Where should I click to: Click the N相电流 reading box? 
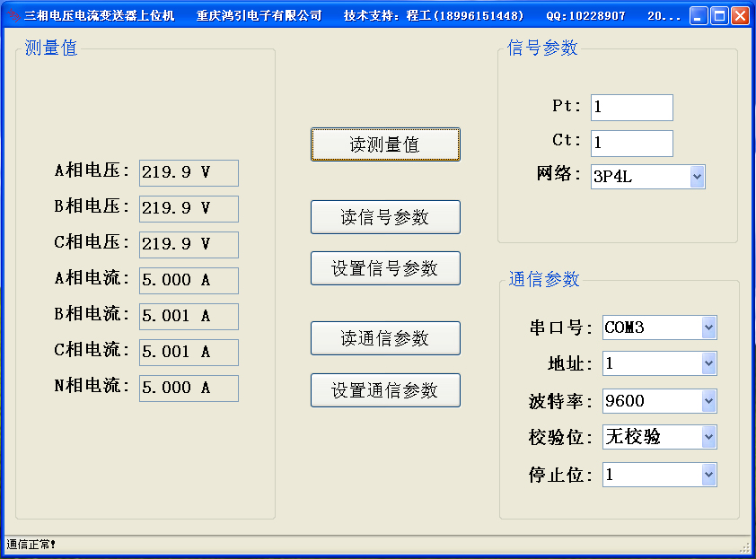[x=189, y=388]
